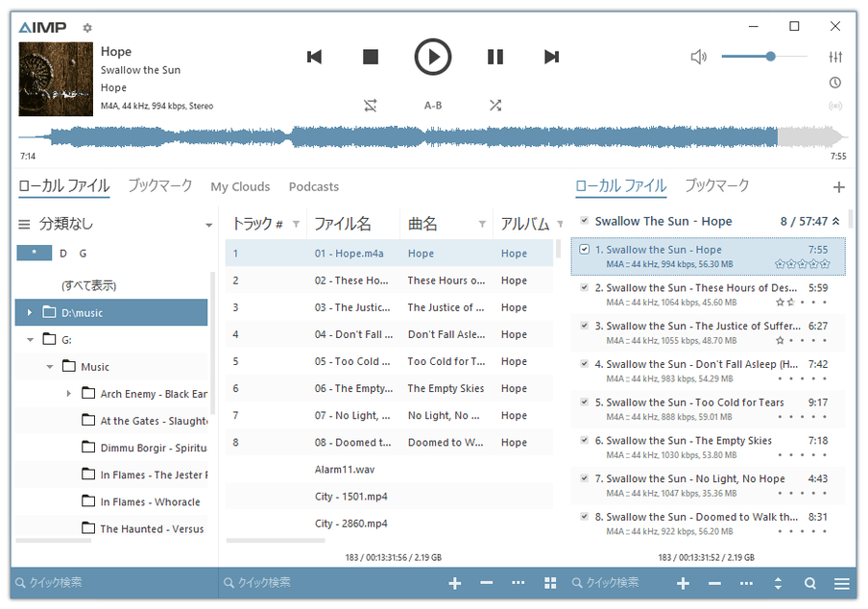This screenshot has height=609, width=868.
Task: Remove files with library minus icon
Action: coord(487,583)
